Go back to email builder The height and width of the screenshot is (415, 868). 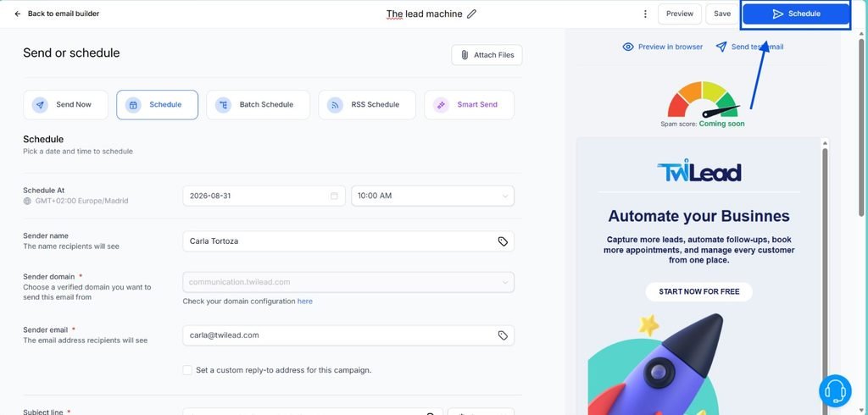point(57,14)
